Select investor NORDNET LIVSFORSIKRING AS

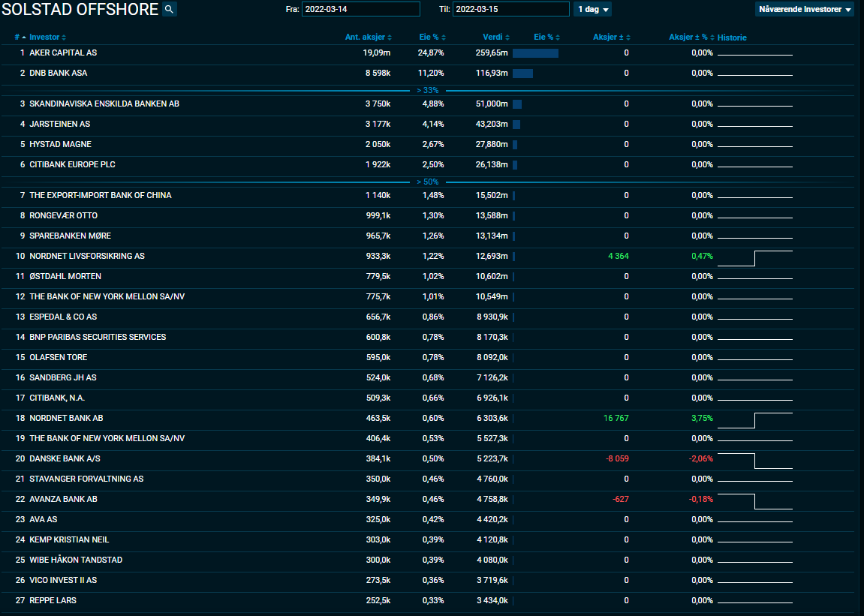pos(87,256)
